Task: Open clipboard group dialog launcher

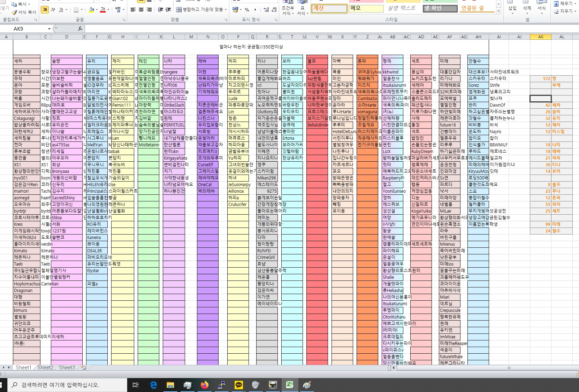Action: click(x=36, y=20)
